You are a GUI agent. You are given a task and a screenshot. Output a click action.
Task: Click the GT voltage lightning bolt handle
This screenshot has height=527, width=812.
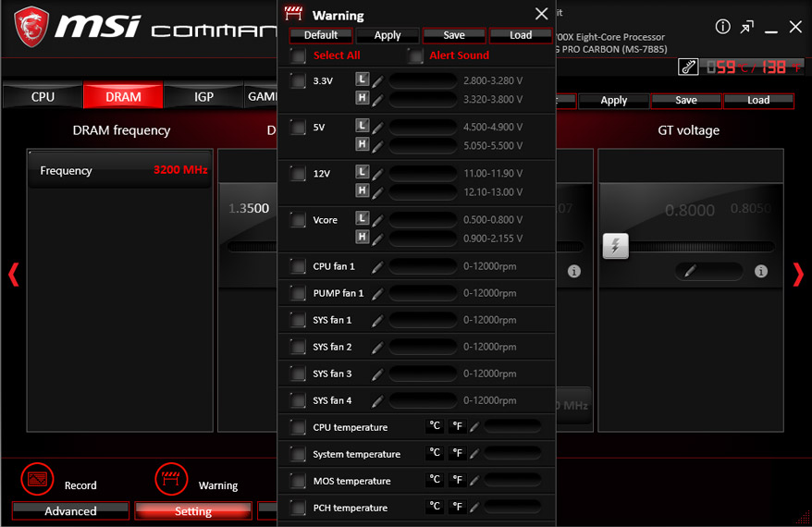(x=615, y=246)
